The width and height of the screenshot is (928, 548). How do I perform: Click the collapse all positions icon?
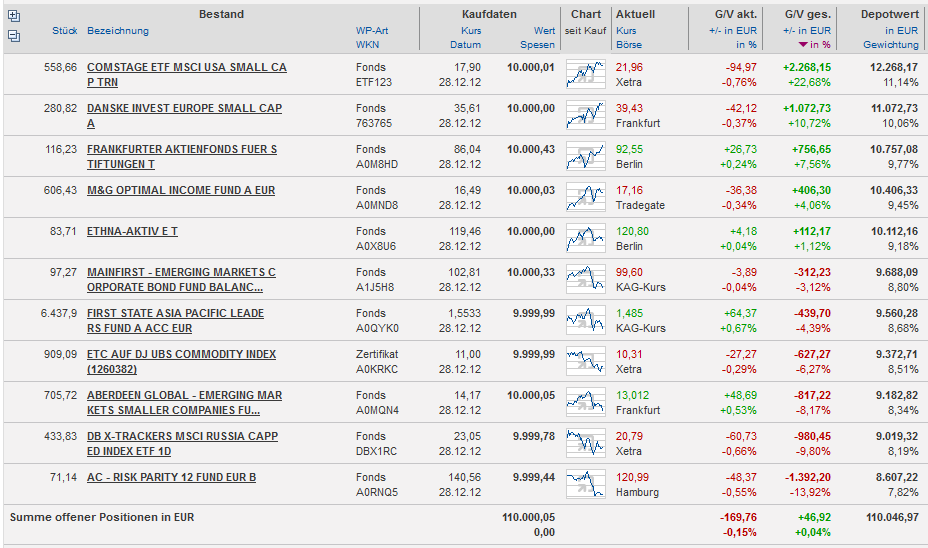point(14,36)
